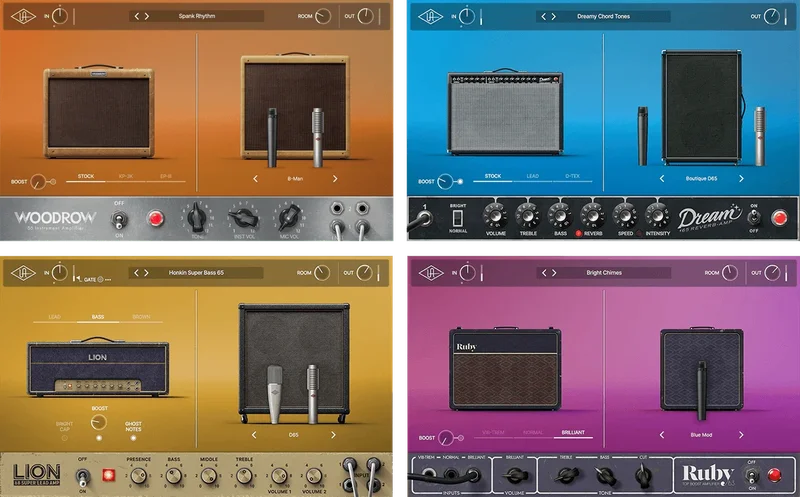This screenshot has width=800, height=497.
Task: Click the Ruby CUT knob
Action: 642,475
